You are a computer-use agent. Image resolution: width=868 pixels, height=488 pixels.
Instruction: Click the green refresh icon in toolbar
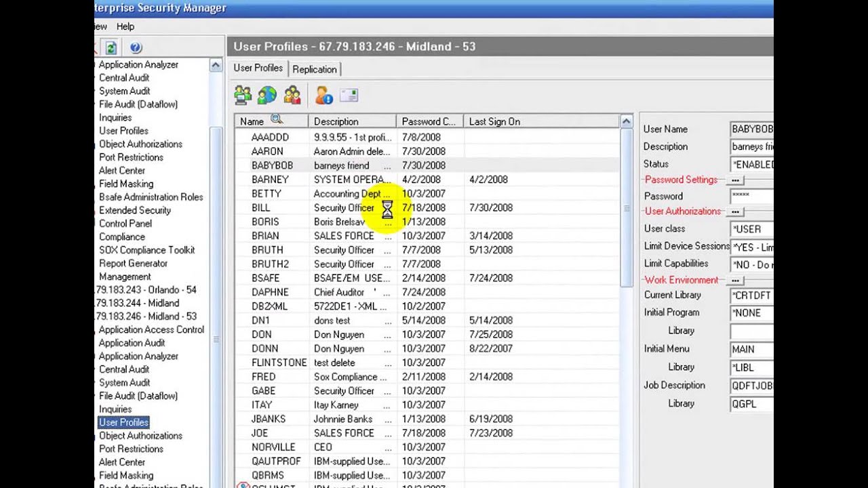pos(111,47)
